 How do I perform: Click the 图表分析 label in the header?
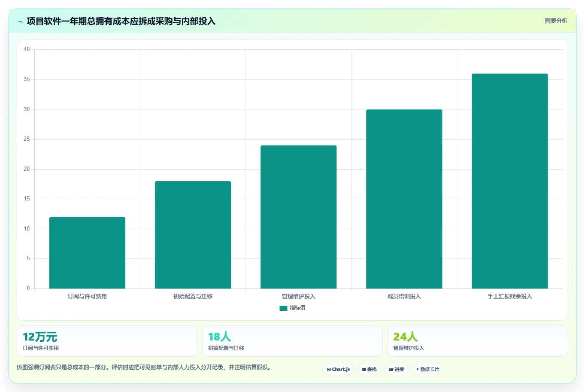coord(556,21)
